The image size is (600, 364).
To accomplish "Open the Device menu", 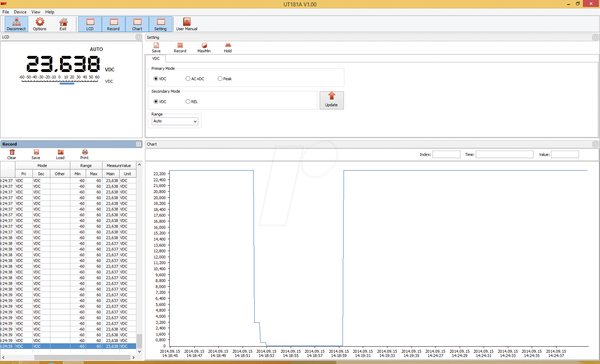I will [20, 12].
